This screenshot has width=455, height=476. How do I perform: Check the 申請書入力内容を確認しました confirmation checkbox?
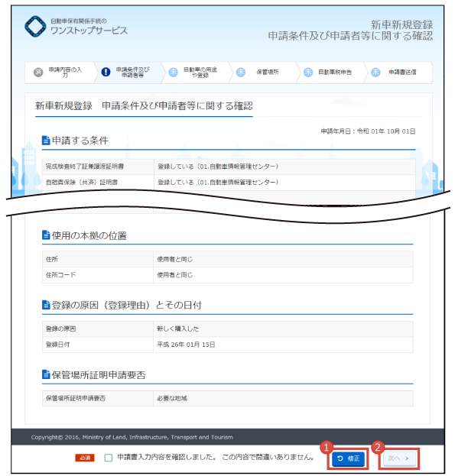coord(108,458)
